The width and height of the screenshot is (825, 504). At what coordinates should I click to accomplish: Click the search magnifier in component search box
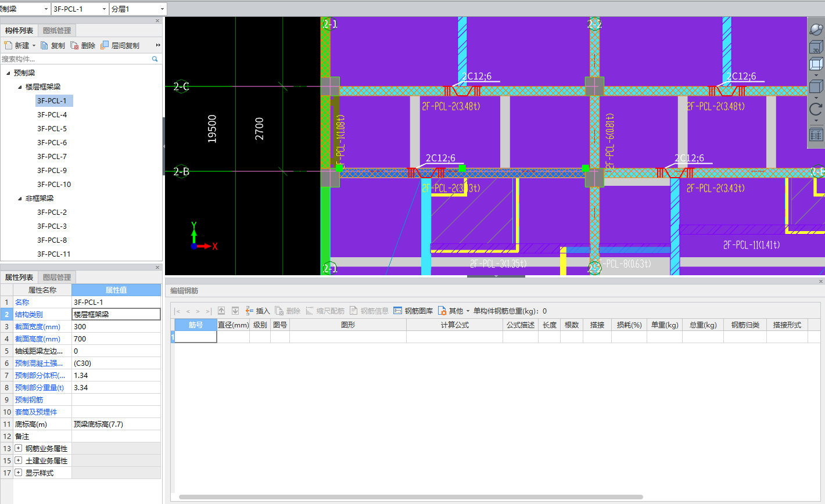155,59
